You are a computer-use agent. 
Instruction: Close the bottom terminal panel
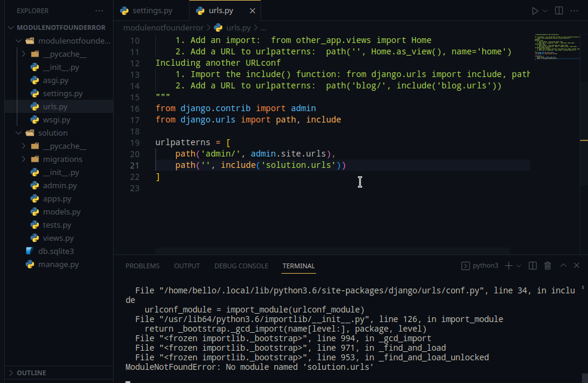(x=577, y=265)
